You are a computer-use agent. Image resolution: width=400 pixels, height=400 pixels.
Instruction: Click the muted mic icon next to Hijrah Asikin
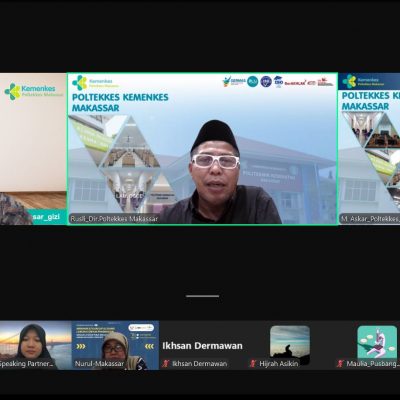click(253, 364)
